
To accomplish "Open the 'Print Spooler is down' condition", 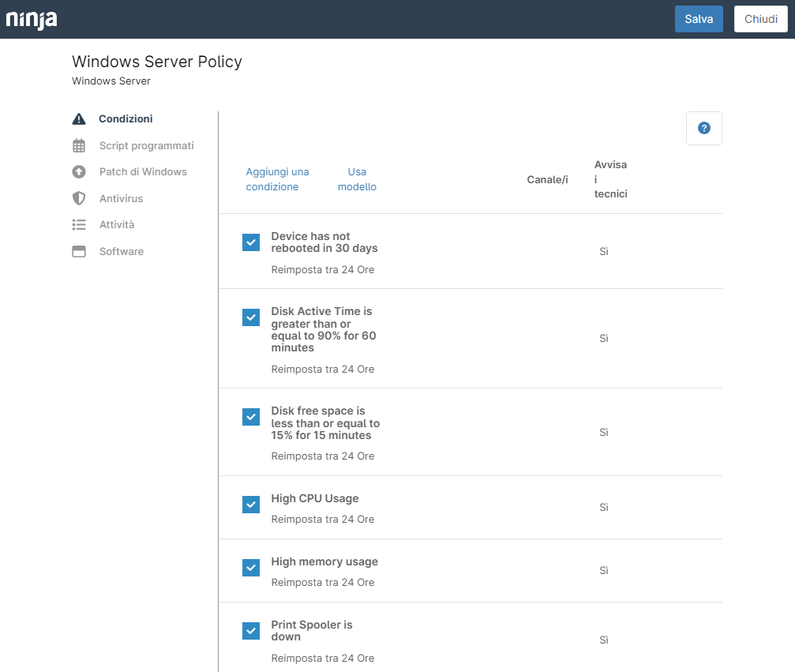I will pos(312,631).
